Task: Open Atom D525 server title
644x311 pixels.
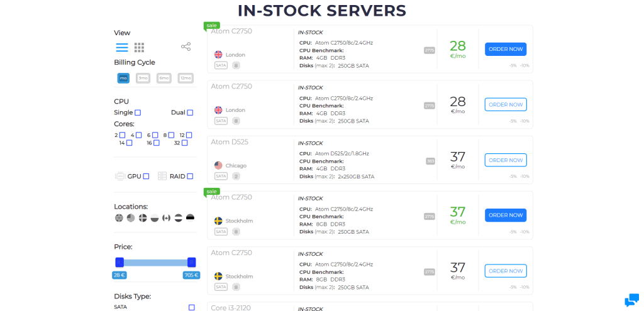Action: pyautogui.click(x=230, y=142)
